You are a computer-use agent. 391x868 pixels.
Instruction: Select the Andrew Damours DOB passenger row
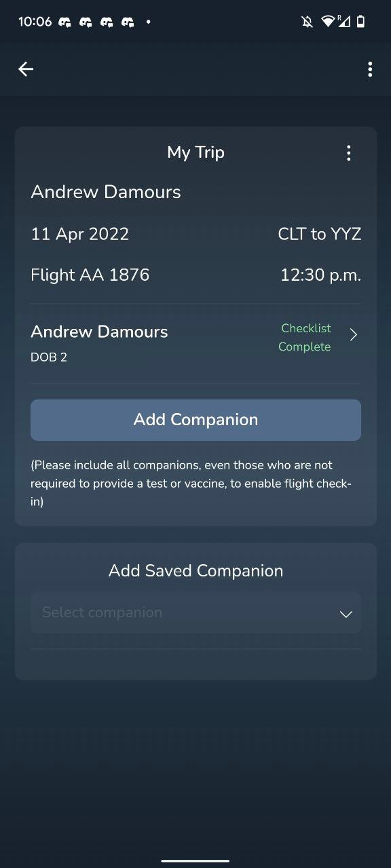[195, 343]
